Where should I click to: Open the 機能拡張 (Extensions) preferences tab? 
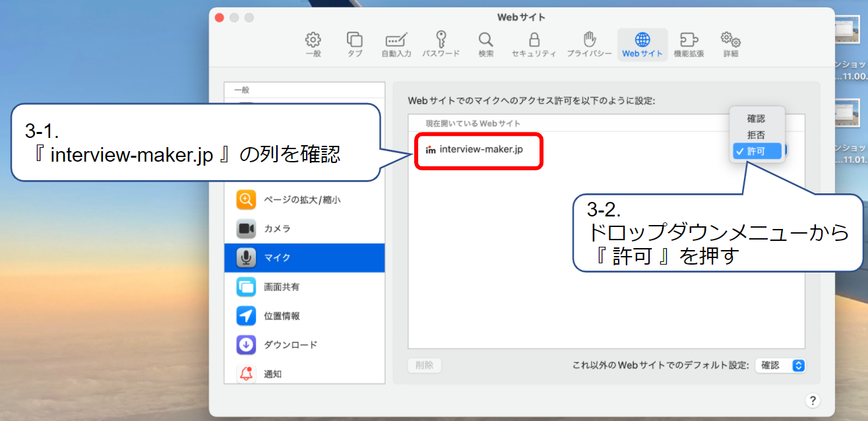click(689, 44)
